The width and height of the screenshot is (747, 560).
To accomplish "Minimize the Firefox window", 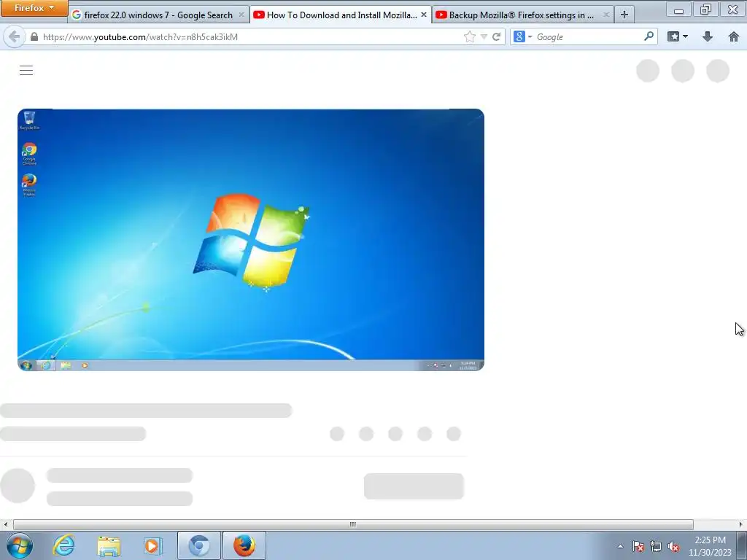I will tap(679, 9).
